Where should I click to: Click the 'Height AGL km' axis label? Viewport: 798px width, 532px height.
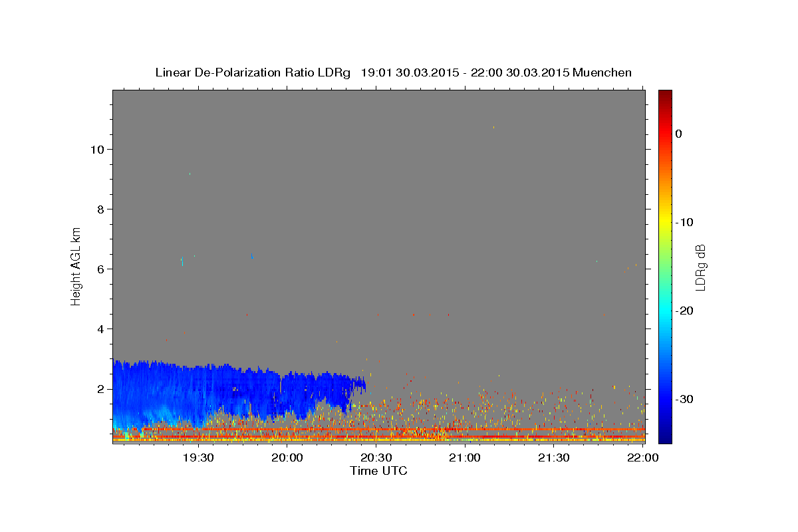pyautogui.click(x=76, y=265)
